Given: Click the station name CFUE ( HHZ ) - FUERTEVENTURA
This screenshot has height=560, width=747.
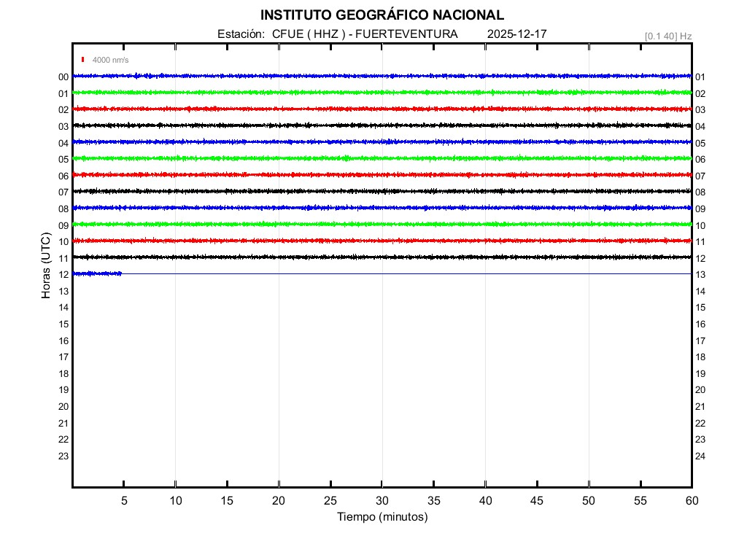Looking at the screenshot, I should [365, 34].
